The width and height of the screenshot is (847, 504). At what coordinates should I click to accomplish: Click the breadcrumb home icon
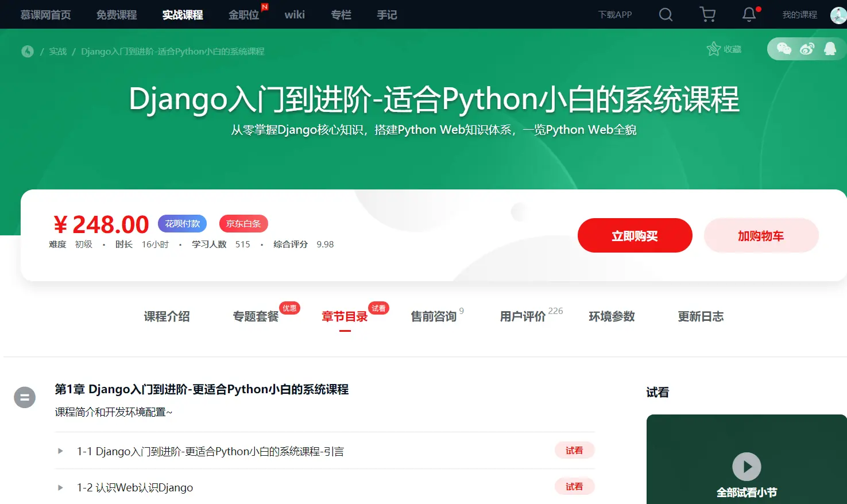click(x=28, y=51)
